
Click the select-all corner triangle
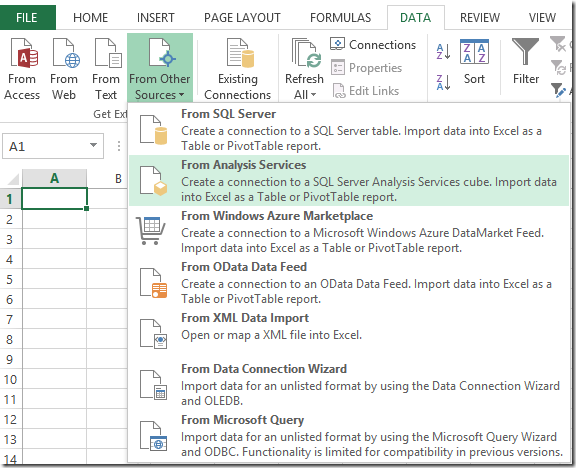(x=12, y=179)
